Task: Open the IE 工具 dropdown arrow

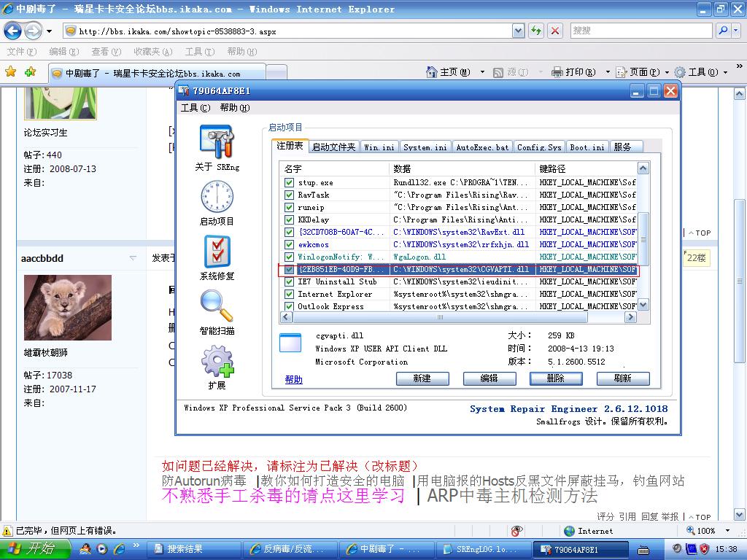Action: [725, 72]
